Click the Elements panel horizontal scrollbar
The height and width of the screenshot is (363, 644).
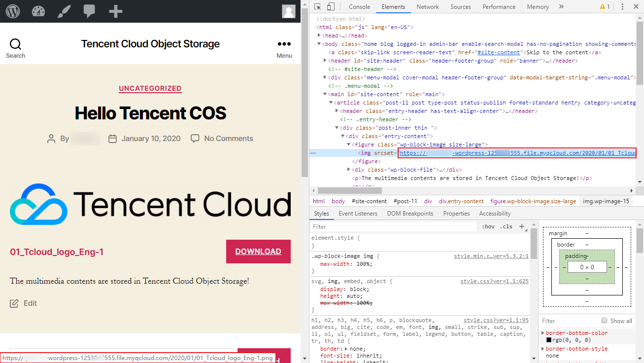349,190
